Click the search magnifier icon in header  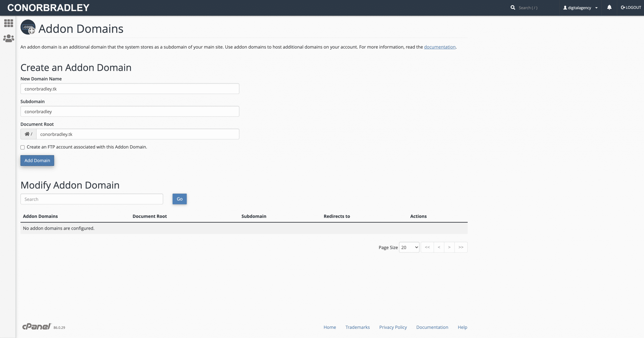pos(513,8)
